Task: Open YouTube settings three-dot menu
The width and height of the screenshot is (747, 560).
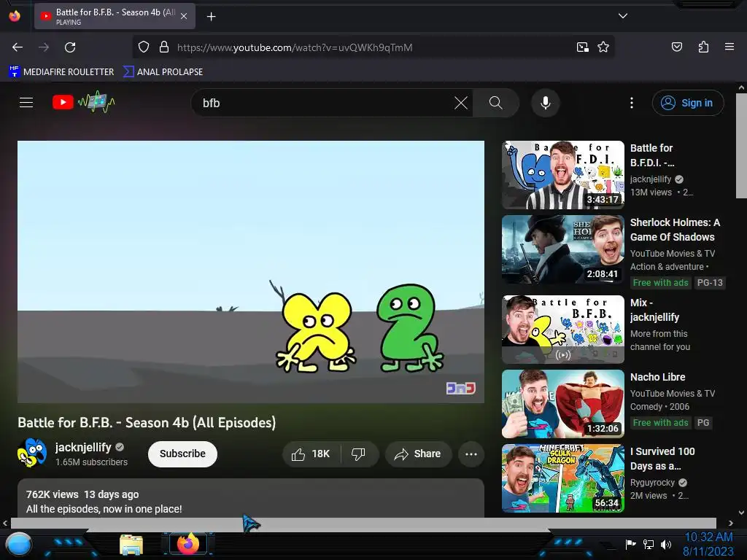Action: point(632,103)
